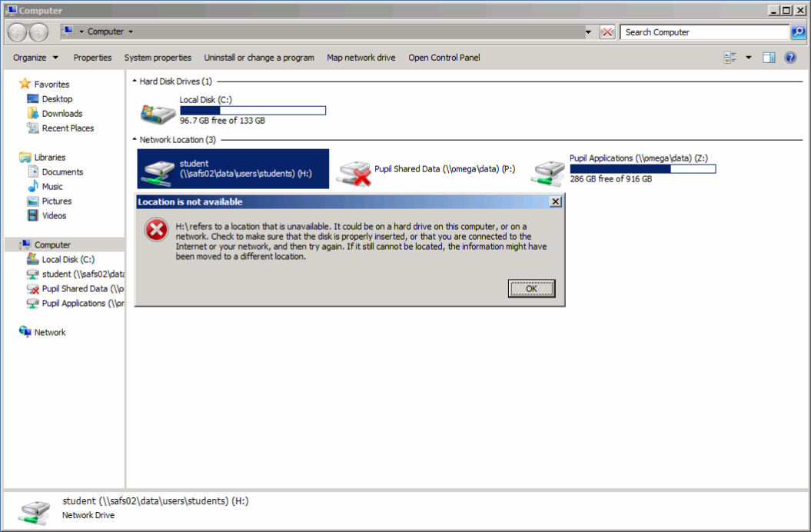Image resolution: width=811 pixels, height=532 pixels.
Task: Open the Organize dropdown menu
Action: [x=35, y=58]
